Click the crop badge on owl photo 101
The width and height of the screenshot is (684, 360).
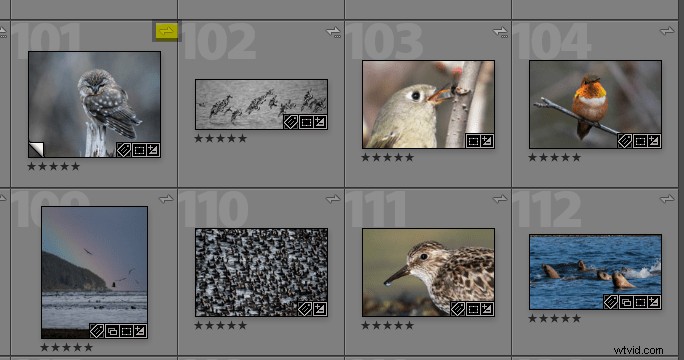(139, 150)
